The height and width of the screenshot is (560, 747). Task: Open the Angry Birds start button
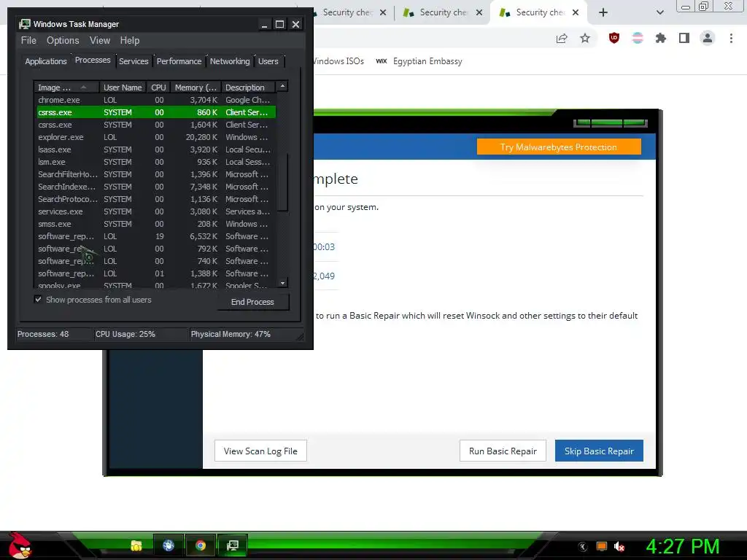[x=20, y=545]
